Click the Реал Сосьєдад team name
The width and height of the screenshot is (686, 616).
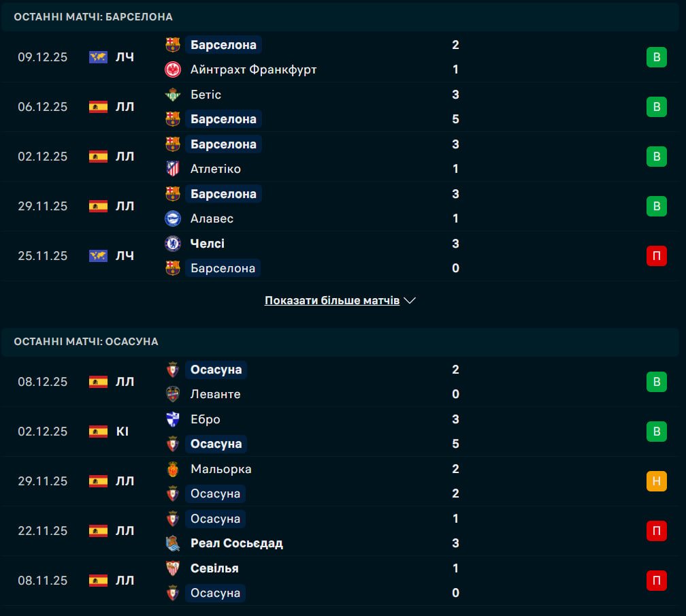click(x=237, y=543)
